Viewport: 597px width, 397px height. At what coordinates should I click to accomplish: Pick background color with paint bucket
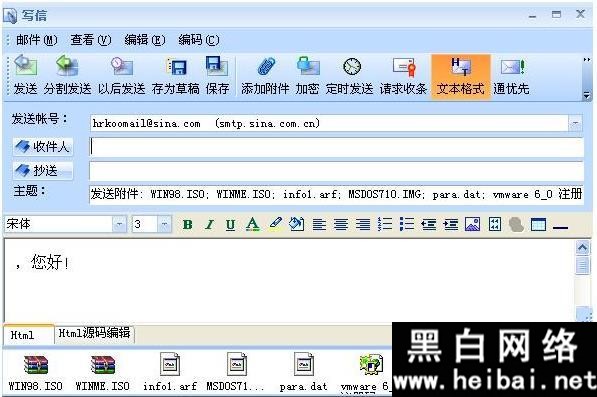pyautogui.click(x=297, y=224)
